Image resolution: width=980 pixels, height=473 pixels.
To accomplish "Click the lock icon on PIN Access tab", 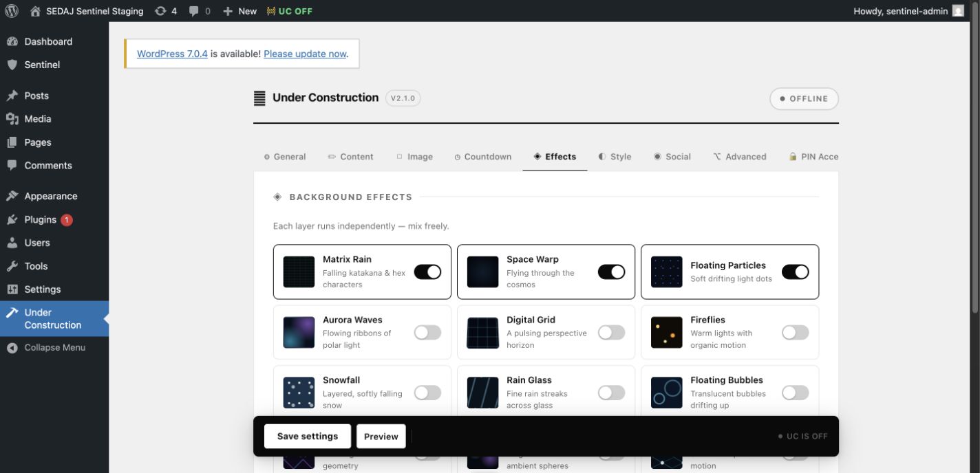I will pos(793,157).
